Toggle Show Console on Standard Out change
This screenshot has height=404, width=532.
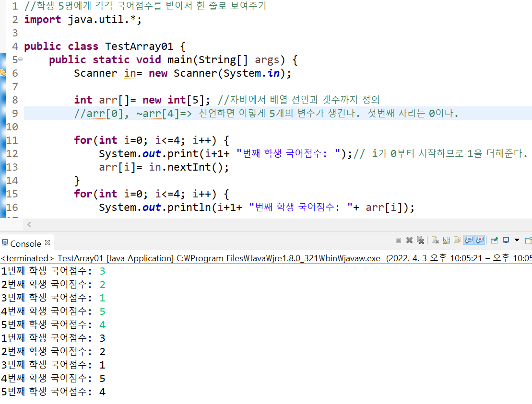click(x=469, y=240)
